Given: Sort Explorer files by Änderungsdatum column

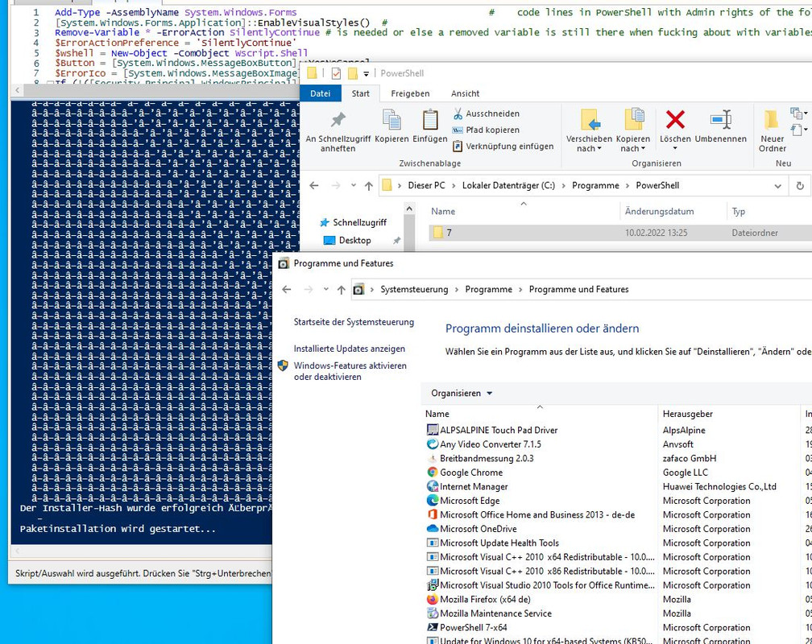Looking at the screenshot, I should click(659, 211).
